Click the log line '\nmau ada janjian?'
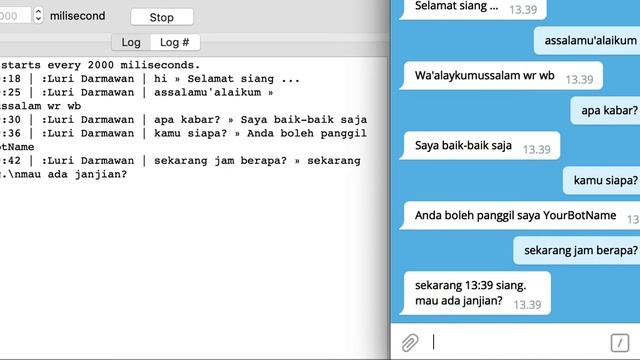This screenshot has width=640, height=360. [64, 174]
